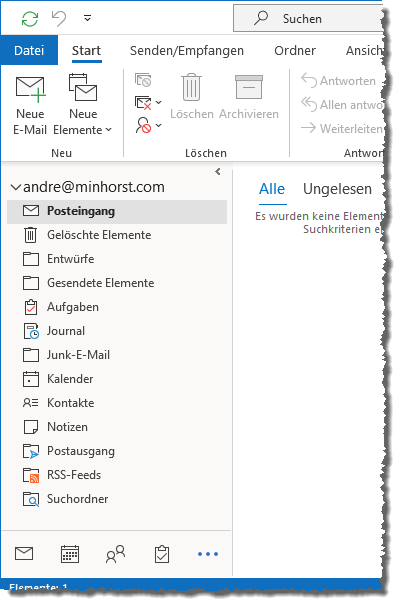Viewport: 402px width, 609px height.
Task: Open the Ordner ribbon tab
Action: point(295,51)
